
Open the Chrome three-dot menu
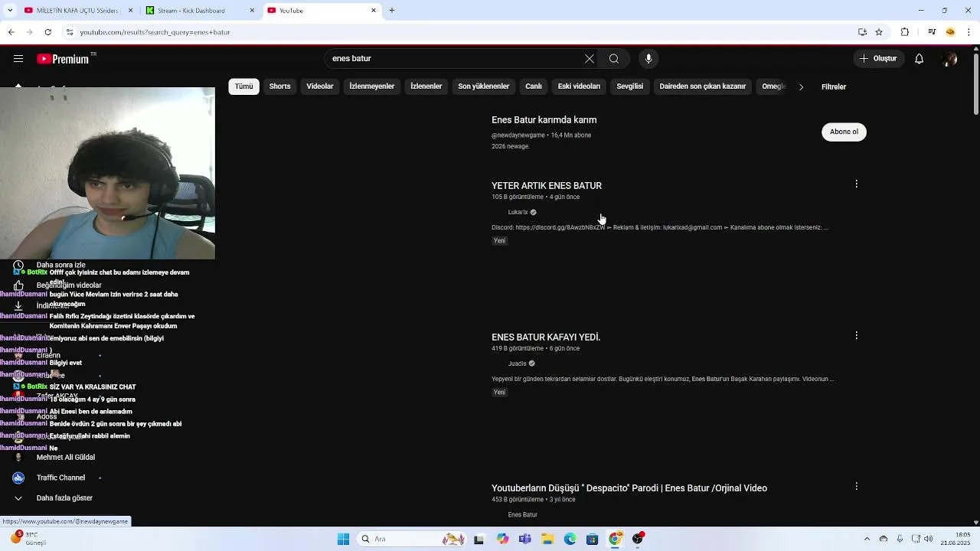(x=969, y=32)
